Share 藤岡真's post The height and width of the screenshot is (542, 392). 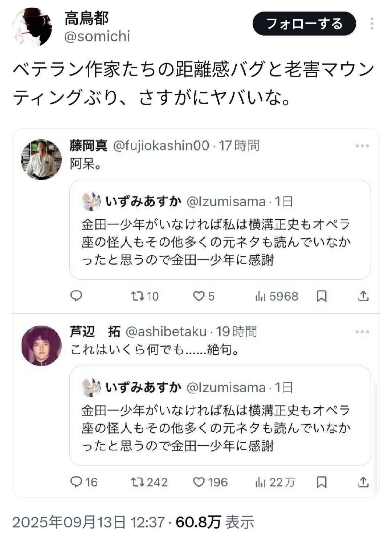pos(363,296)
